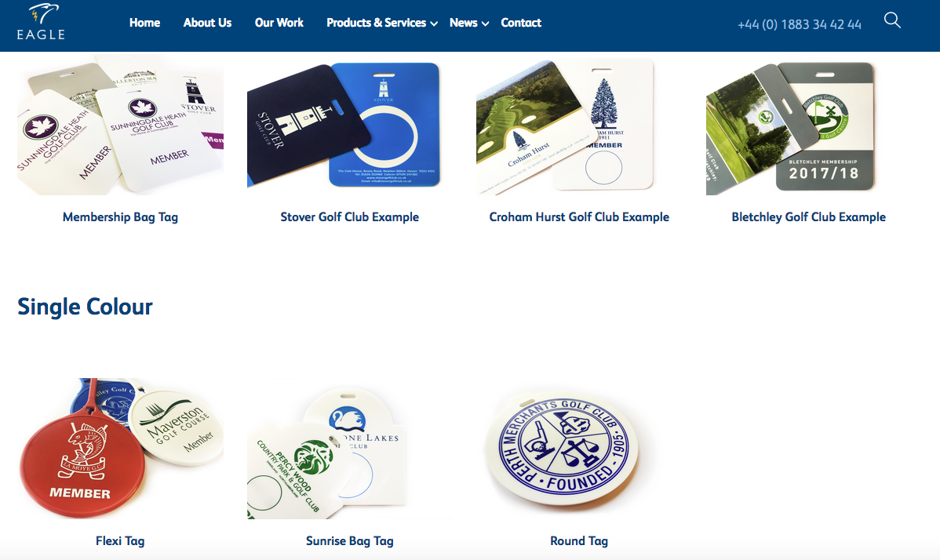Open the search magnifier icon
Viewport: 940px width, 560px height.
pos(892,20)
